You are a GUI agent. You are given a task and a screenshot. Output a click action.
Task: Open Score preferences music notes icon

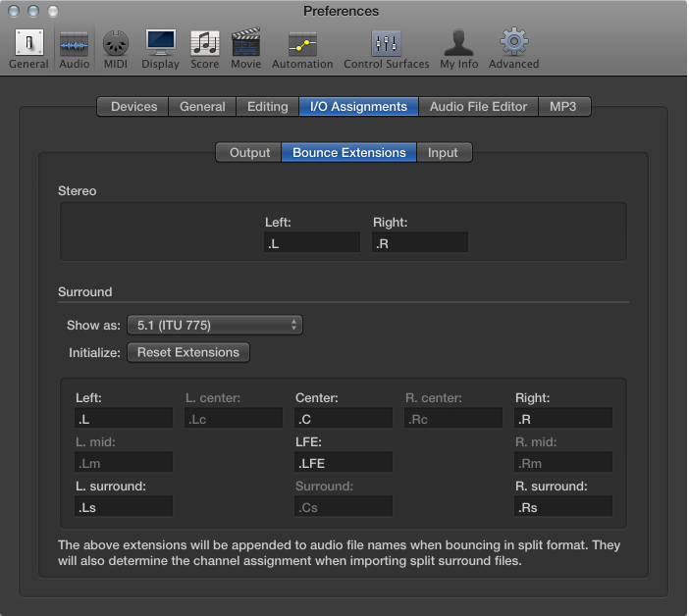coord(205,43)
